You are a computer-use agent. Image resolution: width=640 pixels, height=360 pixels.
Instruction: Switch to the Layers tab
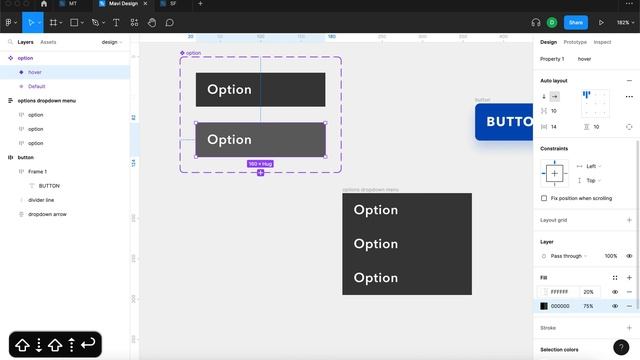pyautogui.click(x=25, y=42)
